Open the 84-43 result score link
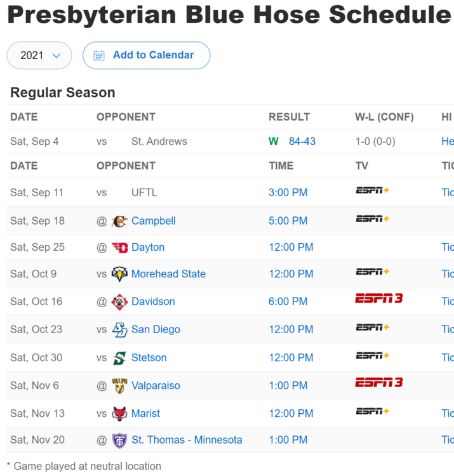The width and height of the screenshot is (454, 476). 302,142
